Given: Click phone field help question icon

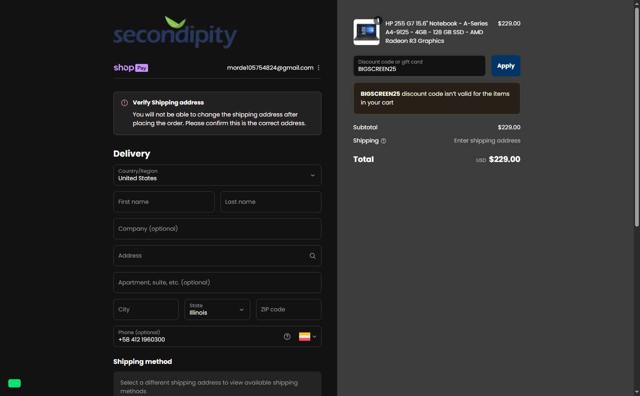Looking at the screenshot, I should tap(287, 337).
